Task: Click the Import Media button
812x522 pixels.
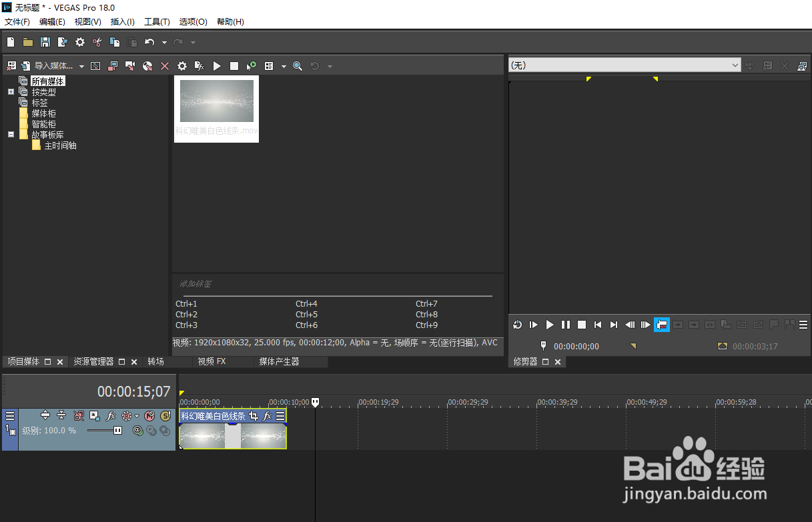Action: pyautogui.click(x=47, y=66)
